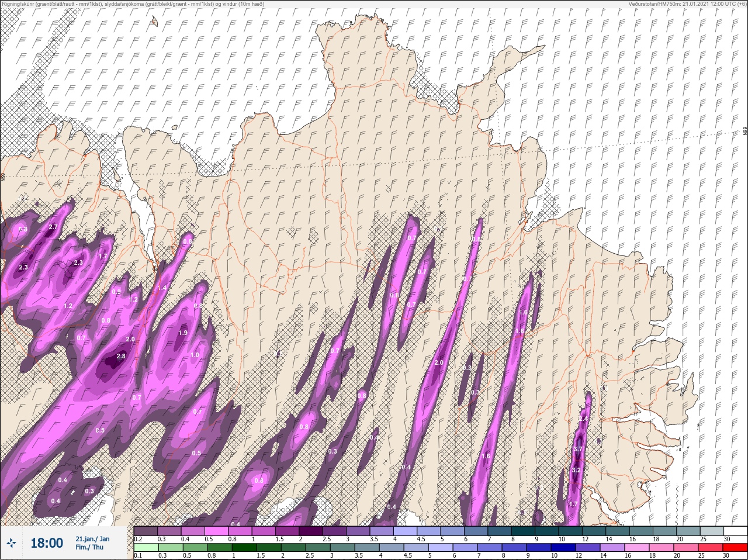Select upper scale swatch between 0.5 and 0.8
Screen dimensions: 748x560
pyautogui.click(x=217, y=531)
